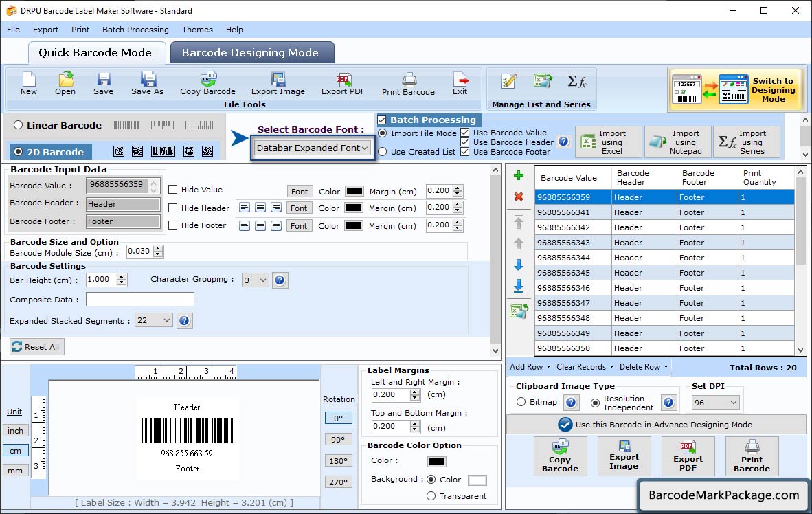Set rotation to 90°
Viewport: 812px width, 514px height.
pos(338,439)
